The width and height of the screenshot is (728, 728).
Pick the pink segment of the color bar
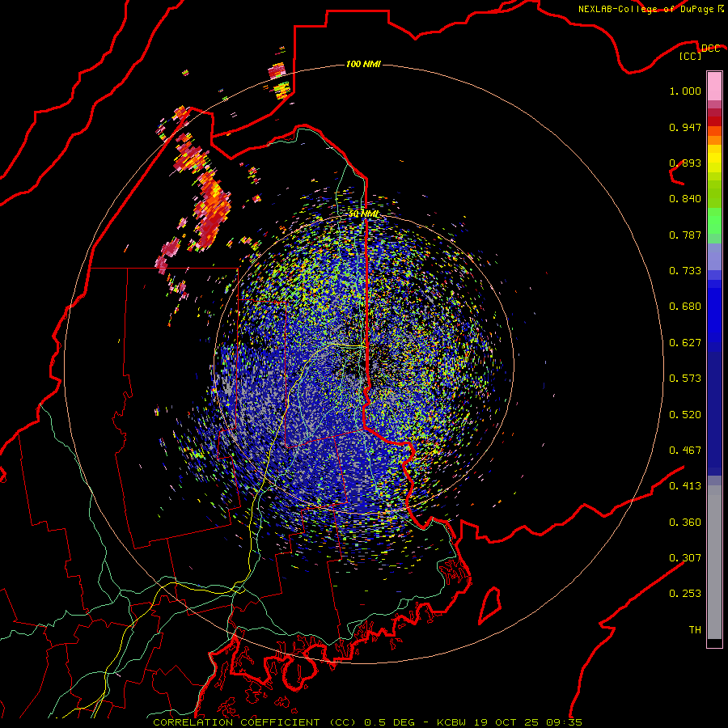click(x=714, y=87)
